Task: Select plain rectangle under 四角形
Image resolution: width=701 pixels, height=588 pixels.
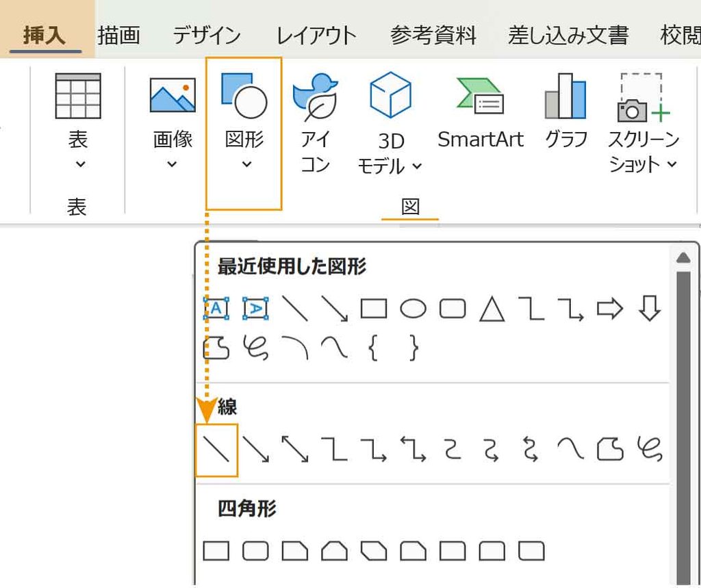Action: (216, 551)
